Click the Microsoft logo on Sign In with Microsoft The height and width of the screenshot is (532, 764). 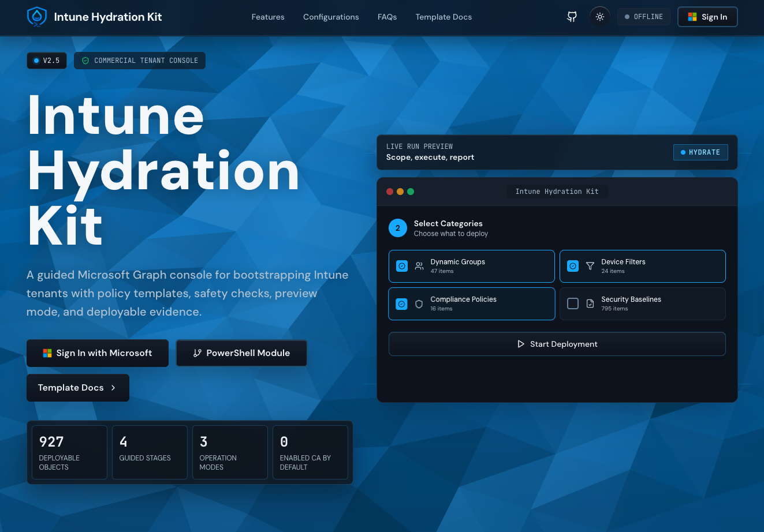47,353
